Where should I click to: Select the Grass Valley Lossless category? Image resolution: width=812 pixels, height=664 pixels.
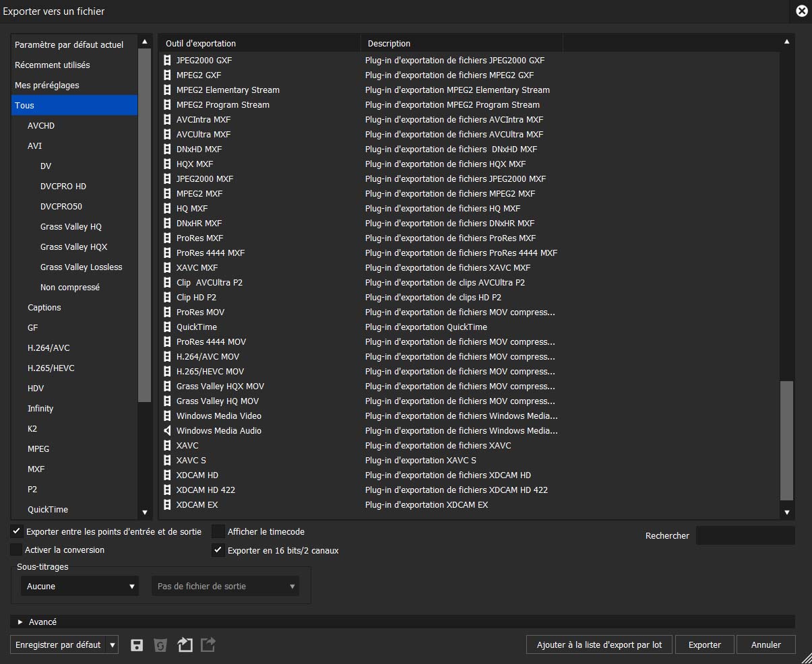pyautogui.click(x=74, y=267)
